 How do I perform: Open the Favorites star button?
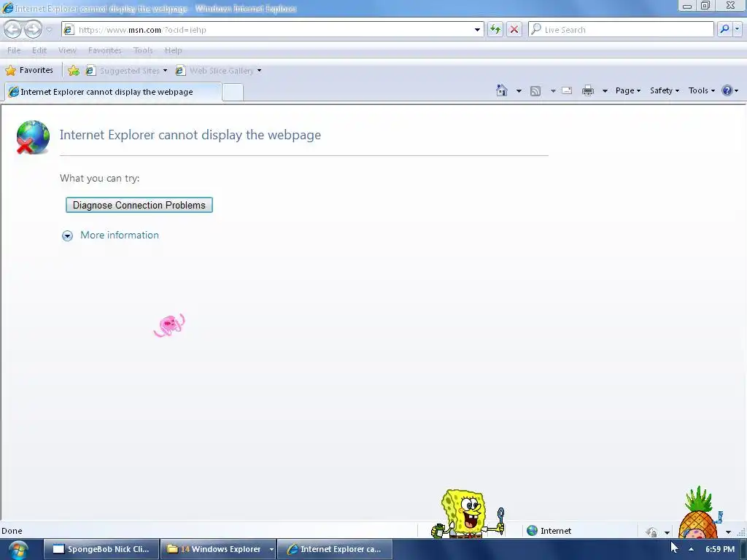[x=29, y=71]
